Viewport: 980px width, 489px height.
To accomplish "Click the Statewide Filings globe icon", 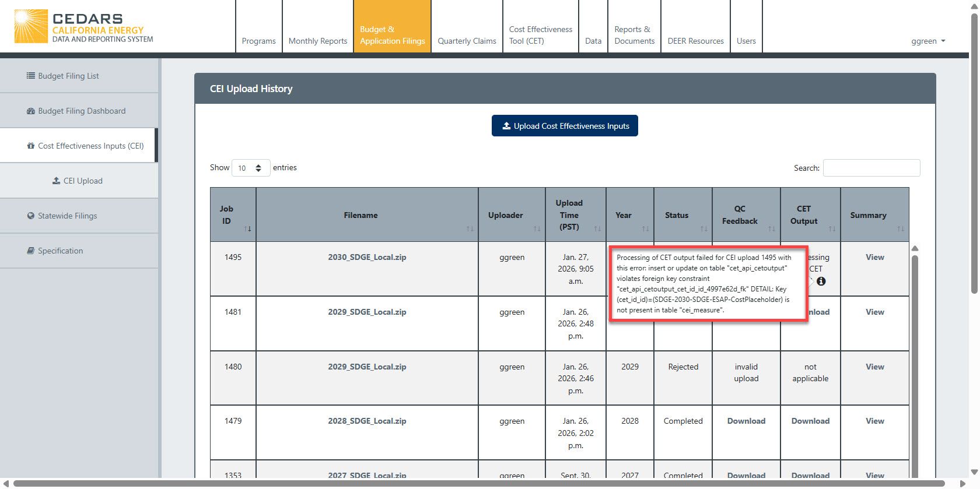I will [x=30, y=216].
